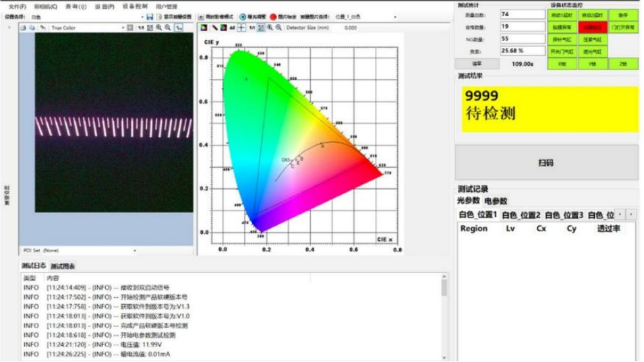
Task: Zoom out using image viewer toolbar magnifier
Action: (x=168, y=28)
